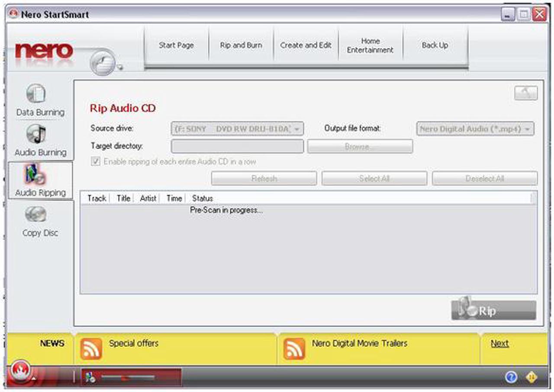Open the Copy Disc icon
Viewport: 554px width, 392px height.
point(36,215)
